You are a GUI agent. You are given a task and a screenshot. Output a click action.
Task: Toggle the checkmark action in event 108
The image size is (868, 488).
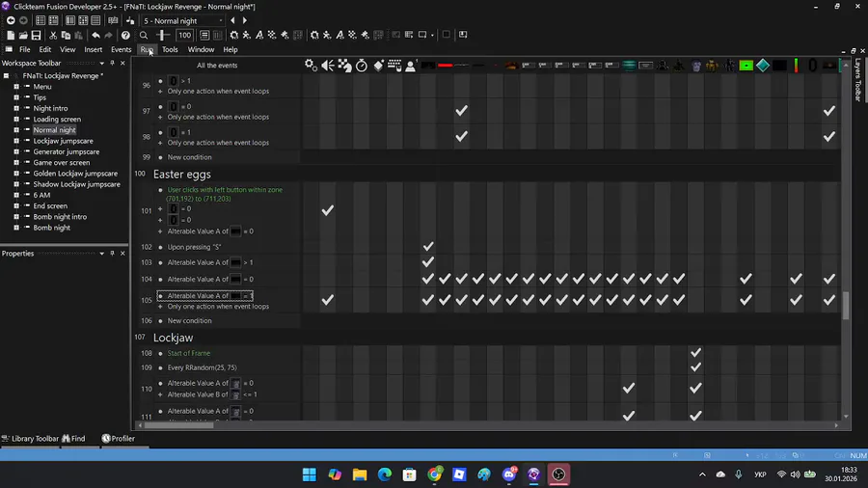pos(695,352)
